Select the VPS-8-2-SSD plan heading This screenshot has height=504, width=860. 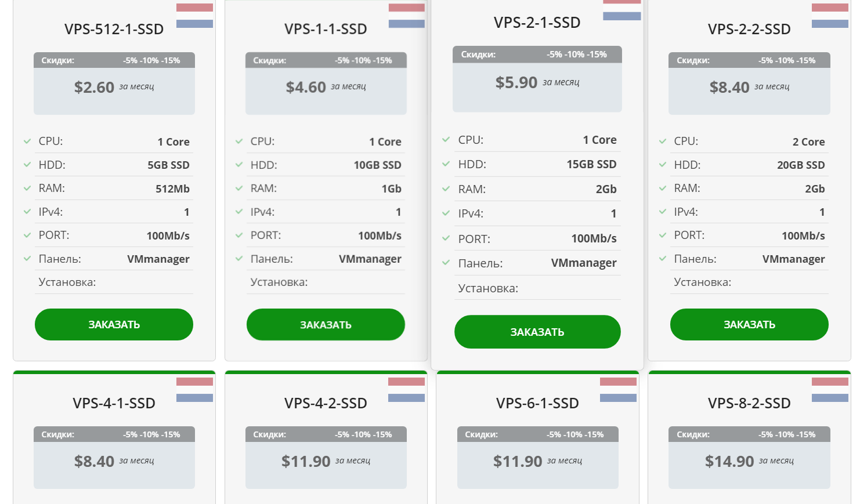(749, 403)
